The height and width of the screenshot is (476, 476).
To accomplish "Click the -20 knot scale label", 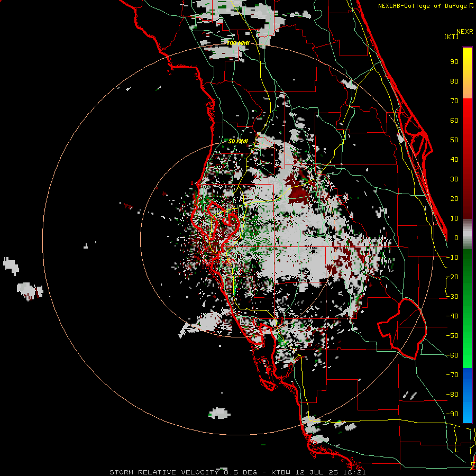I will tap(452, 277).
